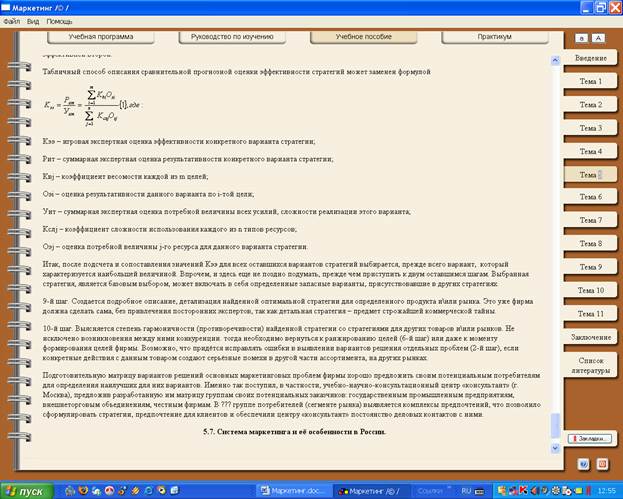The height and width of the screenshot is (499, 623).
Task: Click the Ссылки toolbar label in taskbar
Action: coord(430,491)
